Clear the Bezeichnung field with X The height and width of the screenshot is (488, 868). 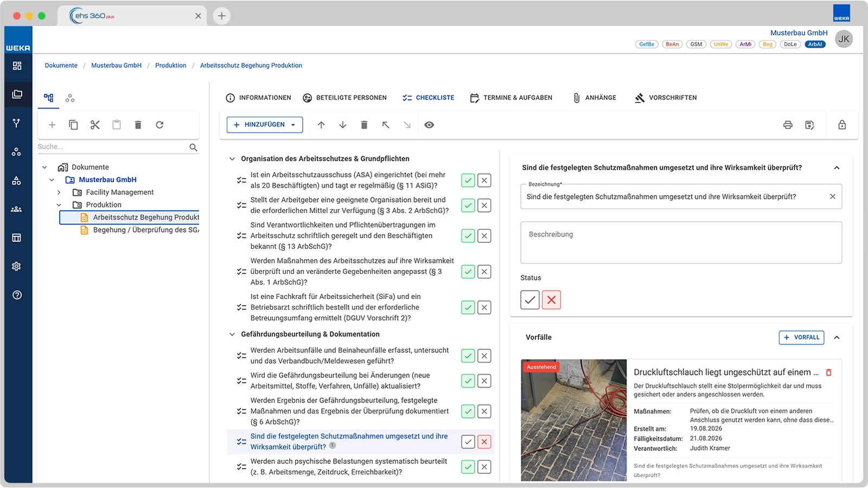[832, 197]
